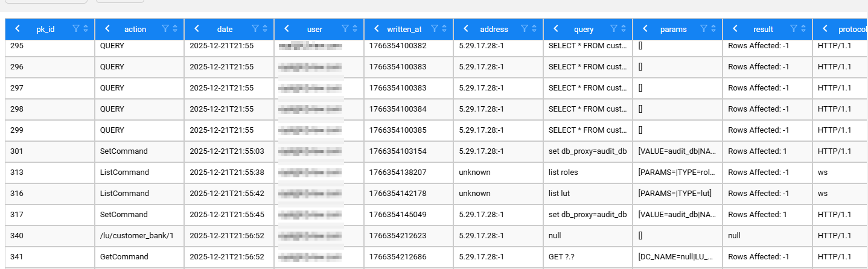Screen dimensions: 868x269
Task: Collapse the written_at column with left chevron
Action: click(377, 28)
